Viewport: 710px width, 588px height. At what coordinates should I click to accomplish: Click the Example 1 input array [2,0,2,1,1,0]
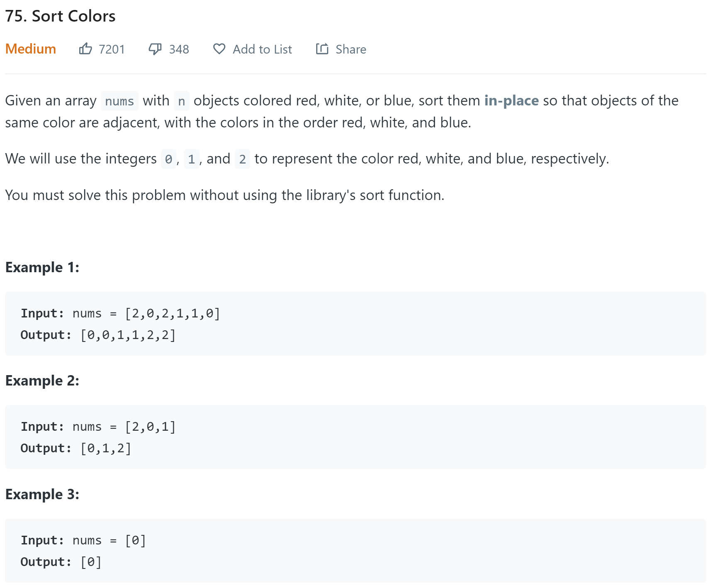[172, 313]
